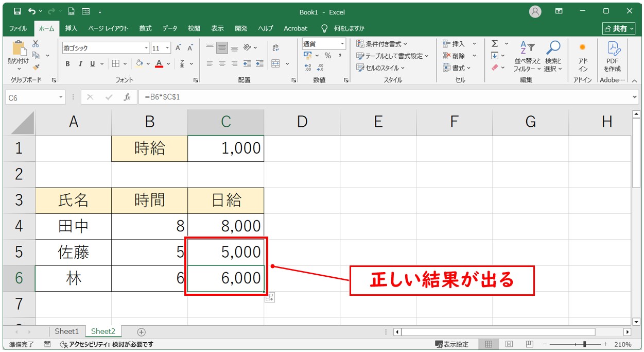Expand テーブルとして書式設定 menu
Image resolution: width=644 pixels, height=352 pixels.
tap(393, 56)
